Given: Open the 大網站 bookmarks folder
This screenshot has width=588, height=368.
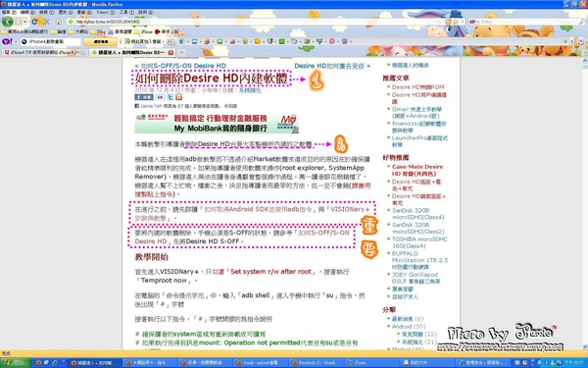Looking at the screenshot, I should pyautogui.click(x=78, y=32).
